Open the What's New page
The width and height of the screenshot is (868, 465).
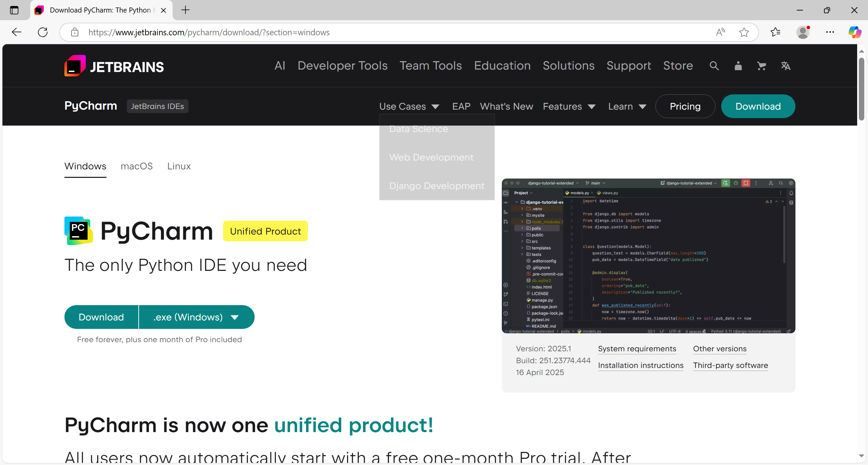[x=507, y=106]
